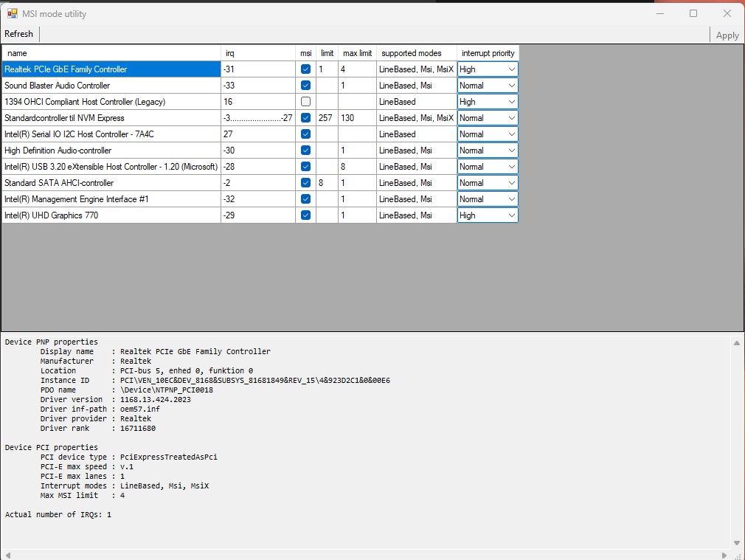Click the Apply button

727,35
